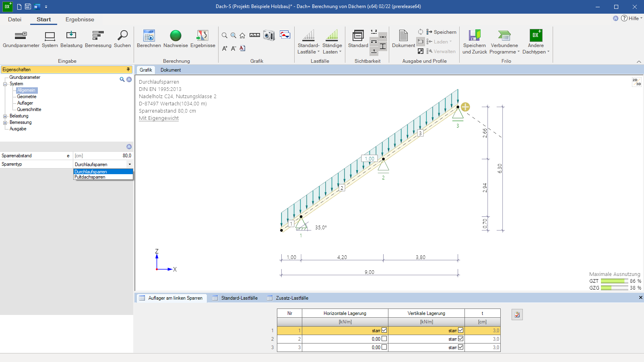This screenshot has height=362, width=644.
Task: Toggle row 1 Horizontale Lagerung starr checkbox
Action: coord(384,330)
